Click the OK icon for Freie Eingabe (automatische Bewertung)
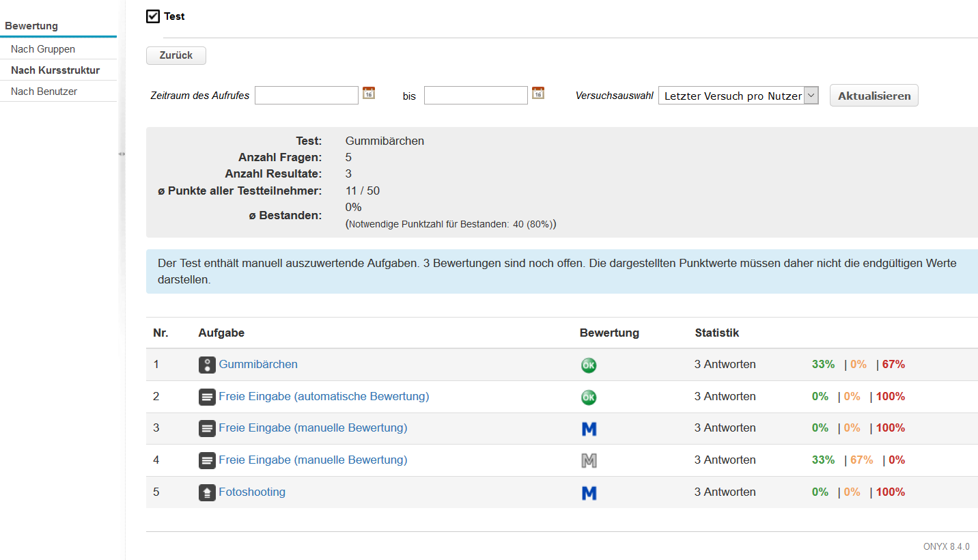 click(x=589, y=397)
